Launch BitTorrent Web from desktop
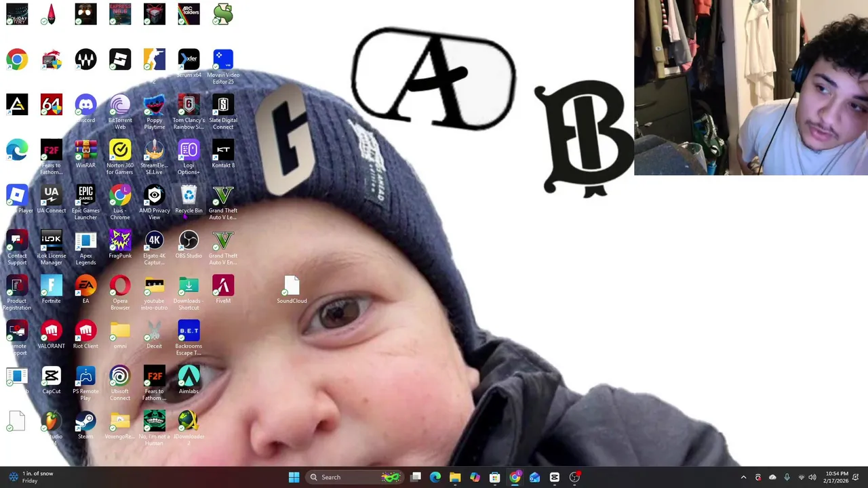 pos(120,113)
